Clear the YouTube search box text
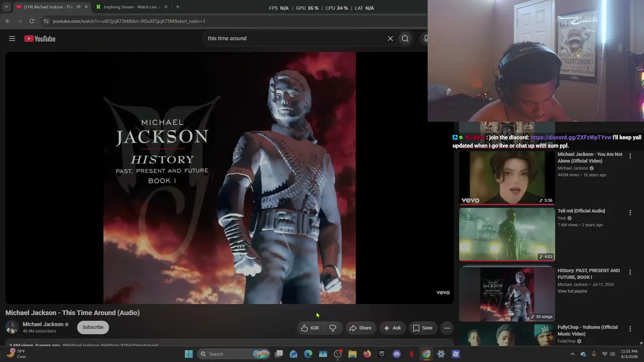 (x=390, y=38)
